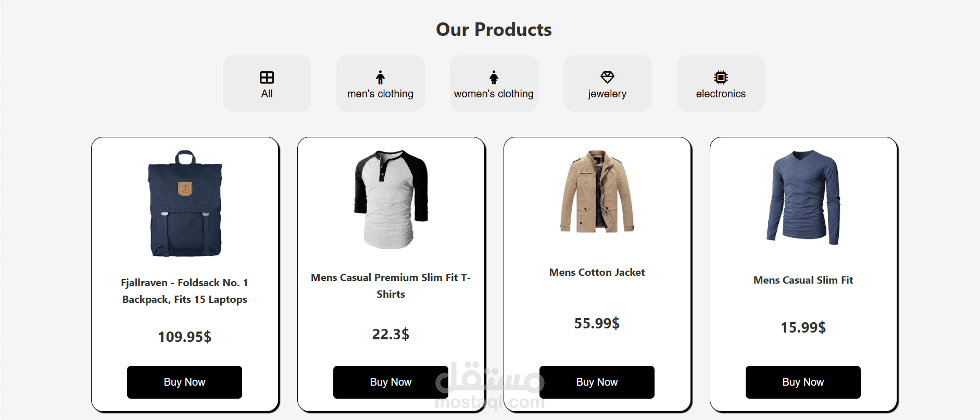Screen dimensions: 980x420
Task: Click the Fjallraven Foldsack product title
Action: pyautogui.click(x=184, y=291)
